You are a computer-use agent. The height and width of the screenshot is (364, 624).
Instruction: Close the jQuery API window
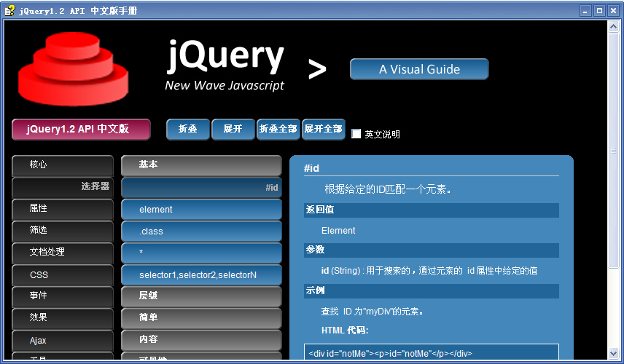coord(614,11)
